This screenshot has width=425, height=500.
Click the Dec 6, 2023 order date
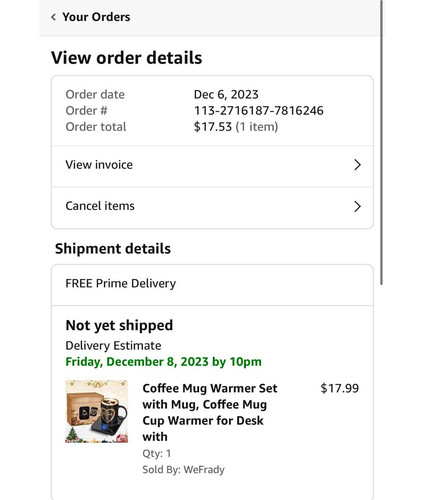(x=226, y=95)
